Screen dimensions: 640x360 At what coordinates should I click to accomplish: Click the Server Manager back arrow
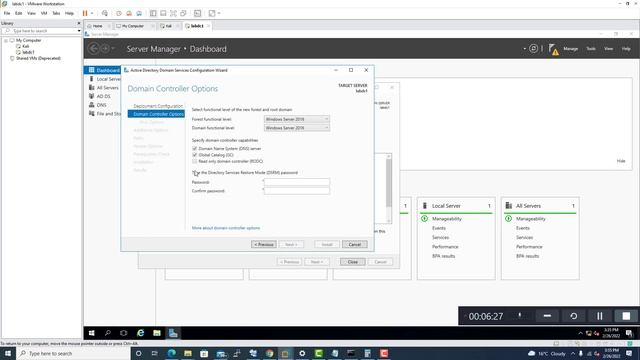point(93,49)
